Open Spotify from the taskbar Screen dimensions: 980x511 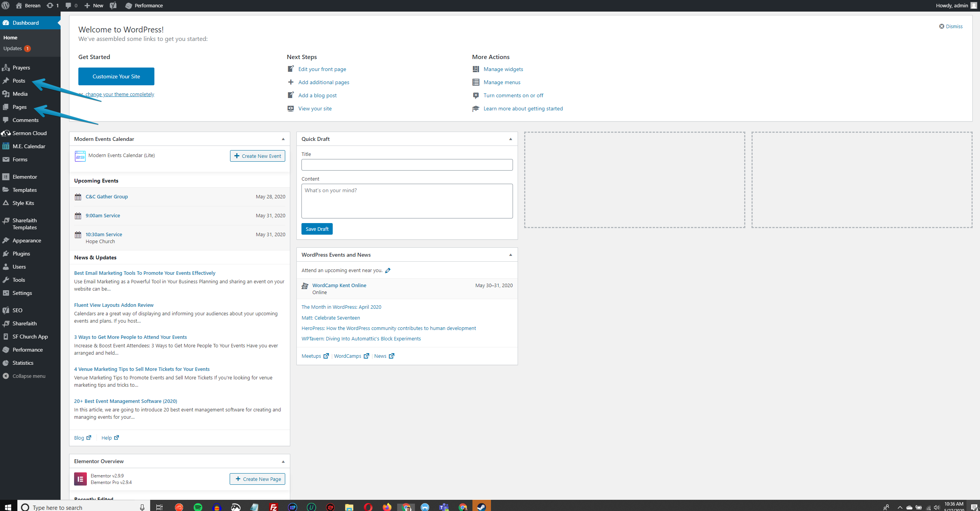click(198, 507)
